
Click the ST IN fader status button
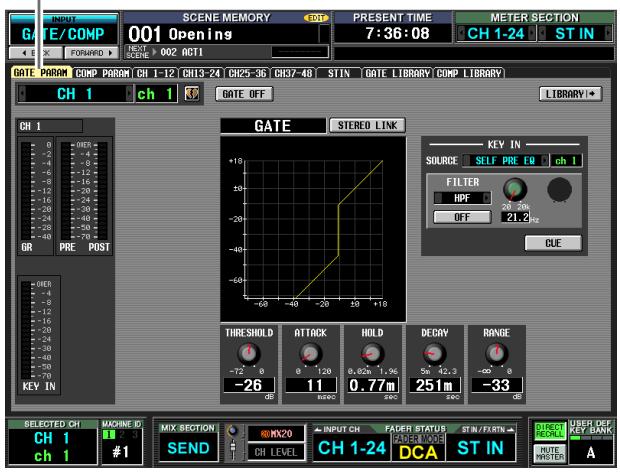480,448
